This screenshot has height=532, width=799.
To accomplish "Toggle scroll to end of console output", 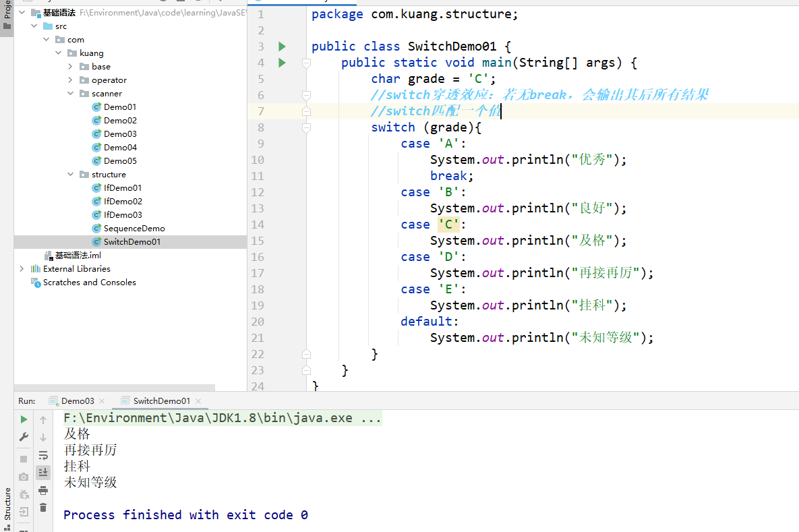I will click(43, 473).
